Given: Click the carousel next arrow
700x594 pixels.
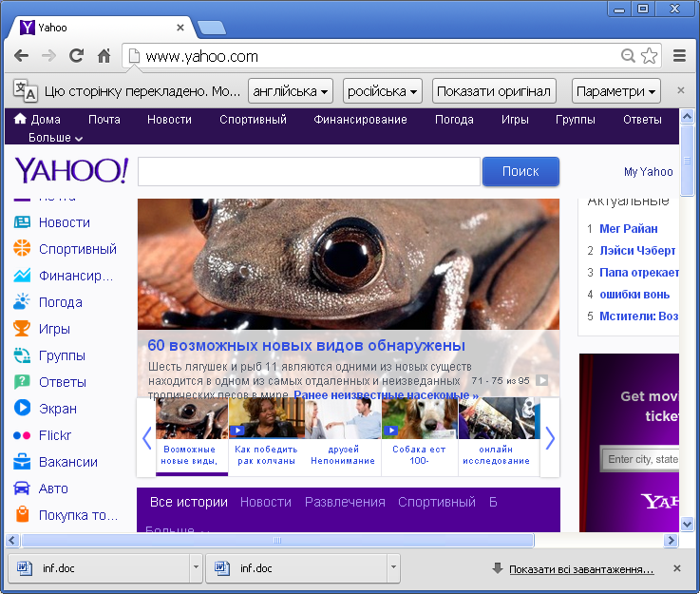Looking at the screenshot, I should (x=550, y=438).
